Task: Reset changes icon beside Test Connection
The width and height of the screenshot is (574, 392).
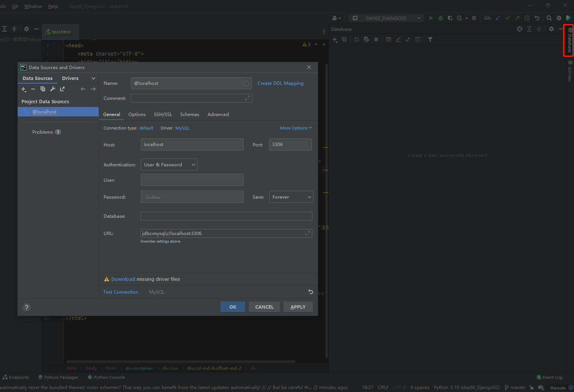Action: pyautogui.click(x=310, y=292)
